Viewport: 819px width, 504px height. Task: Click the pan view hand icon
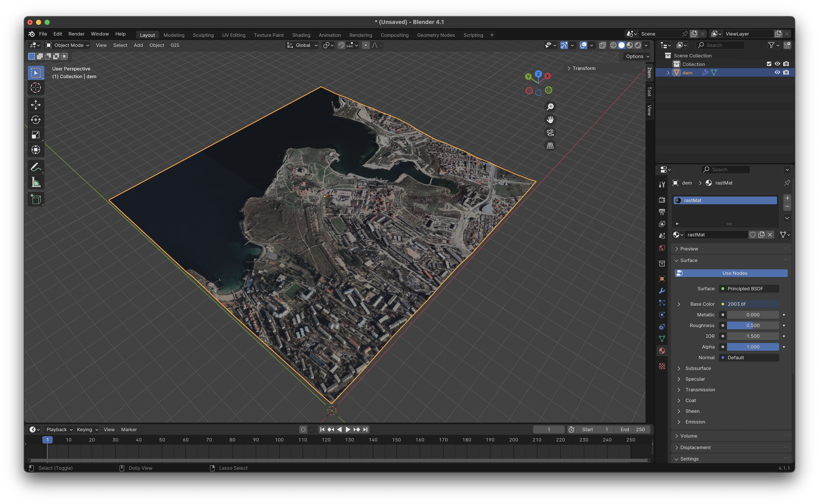click(550, 120)
